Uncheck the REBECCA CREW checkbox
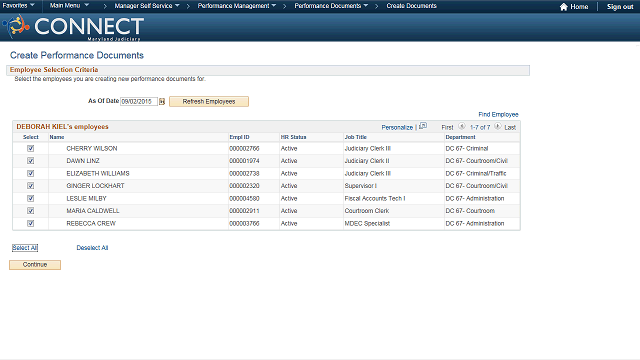The image size is (640, 360). coord(31,223)
